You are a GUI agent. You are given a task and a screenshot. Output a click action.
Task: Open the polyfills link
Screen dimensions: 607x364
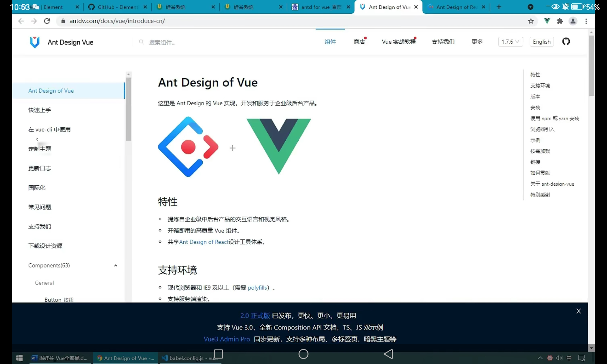(257, 288)
